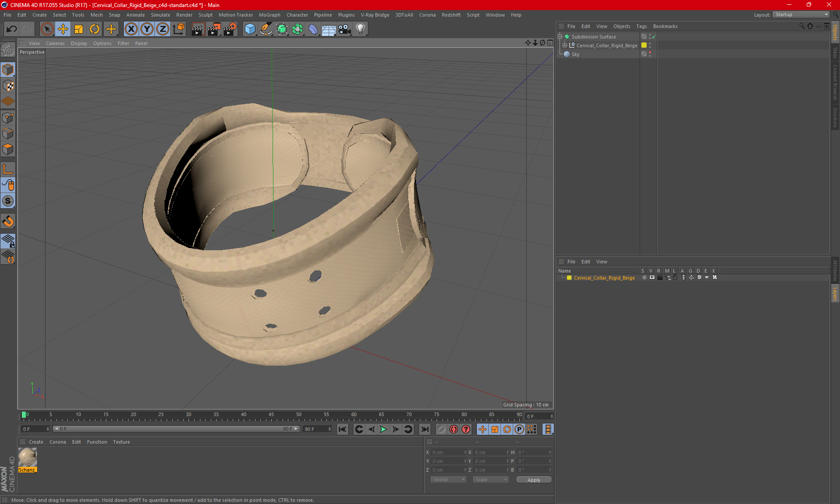The width and height of the screenshot is (840, 504).
Task: Add a Floor environment object
Action: point(329,29)
